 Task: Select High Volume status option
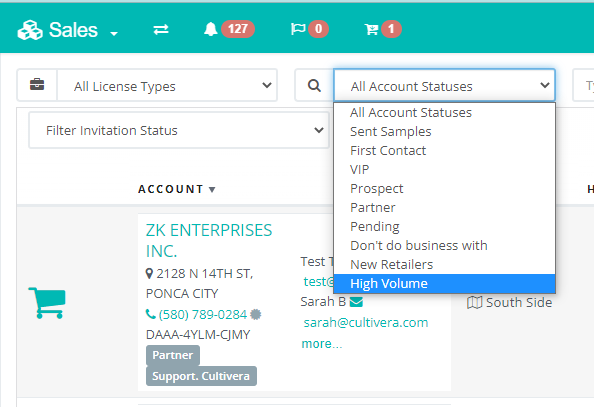444,283
